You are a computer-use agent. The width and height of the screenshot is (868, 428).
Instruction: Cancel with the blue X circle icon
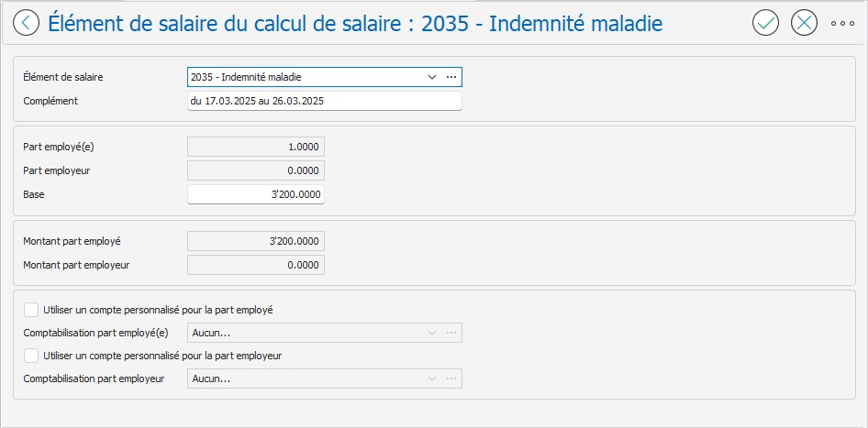(x=805, y=23)
